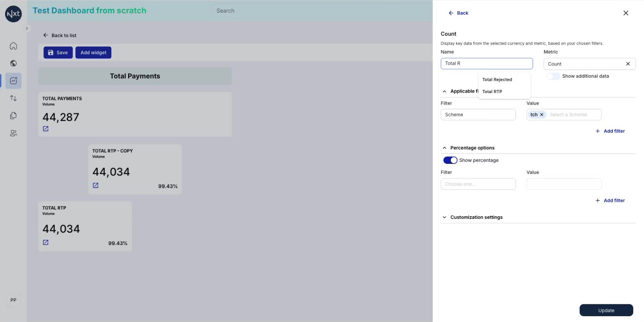
Task: Go Back in the side panel
Action: pos(458,13)
